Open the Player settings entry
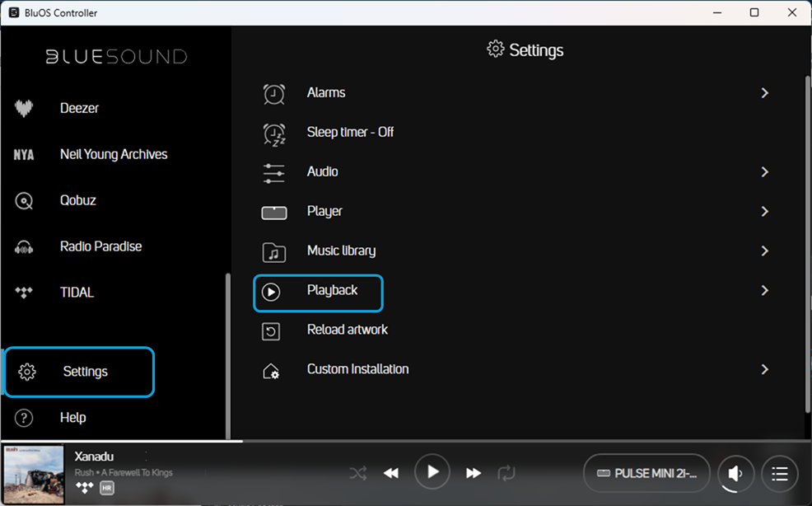Image resolution: width=812 pixels, height=506 pixels. point(324,212)
